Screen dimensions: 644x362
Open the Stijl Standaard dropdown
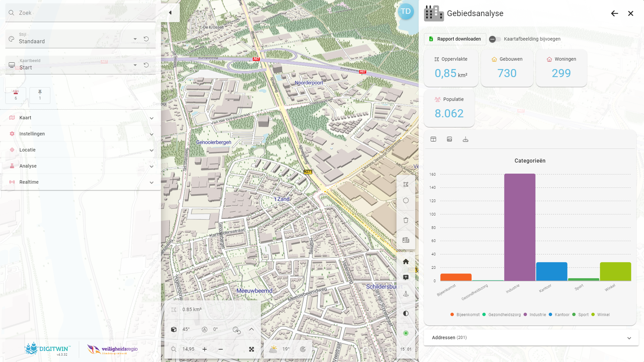(135, 39)
